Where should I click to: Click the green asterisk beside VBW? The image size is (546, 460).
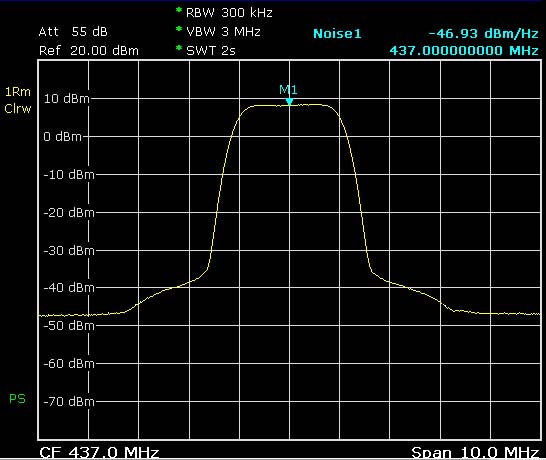pyautogui.click(x=179, y=29)
